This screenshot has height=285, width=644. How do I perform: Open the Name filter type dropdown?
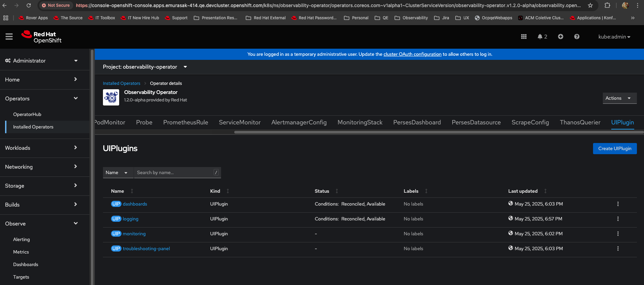click(116, 172)
